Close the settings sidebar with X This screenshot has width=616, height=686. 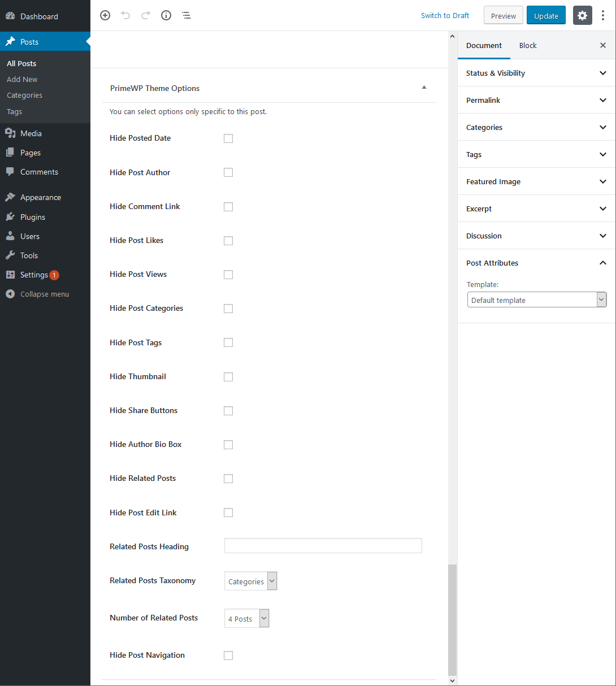(603, 45)
